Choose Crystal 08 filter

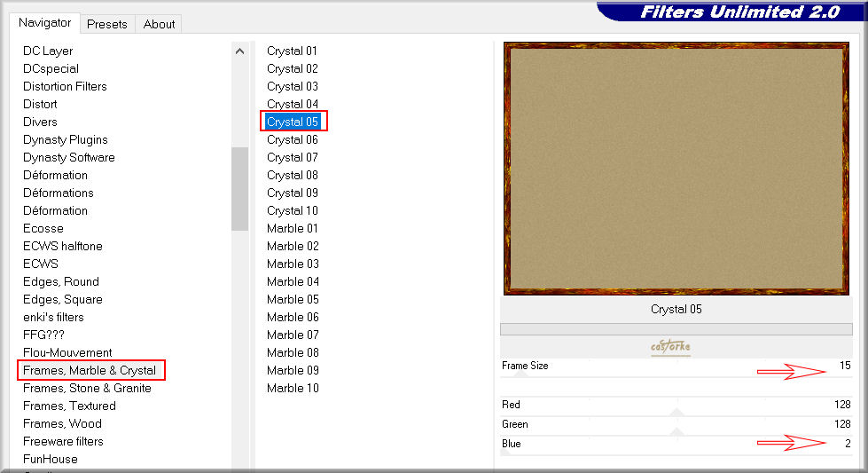click(x=293, y=175)
